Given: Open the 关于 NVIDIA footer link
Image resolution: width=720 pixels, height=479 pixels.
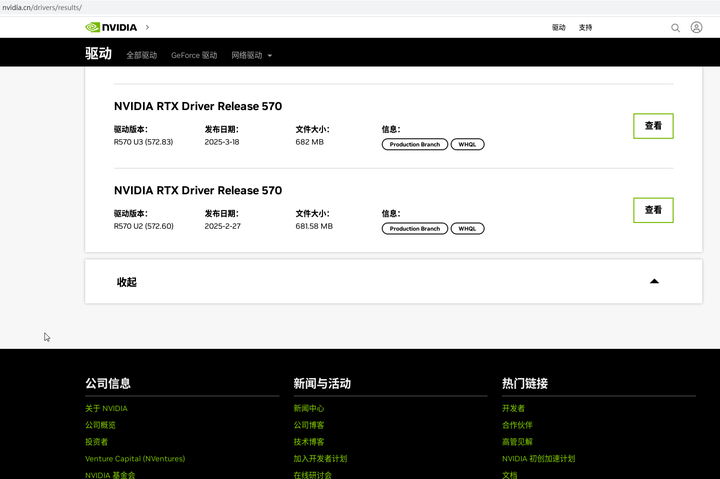Looking at the screenshot, I should (106, 408).
